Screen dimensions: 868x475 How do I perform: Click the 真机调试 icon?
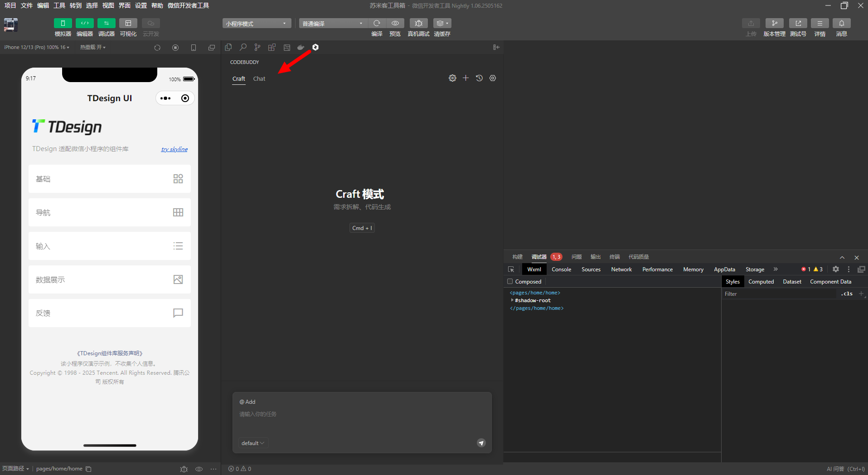(x=418, y=23)
